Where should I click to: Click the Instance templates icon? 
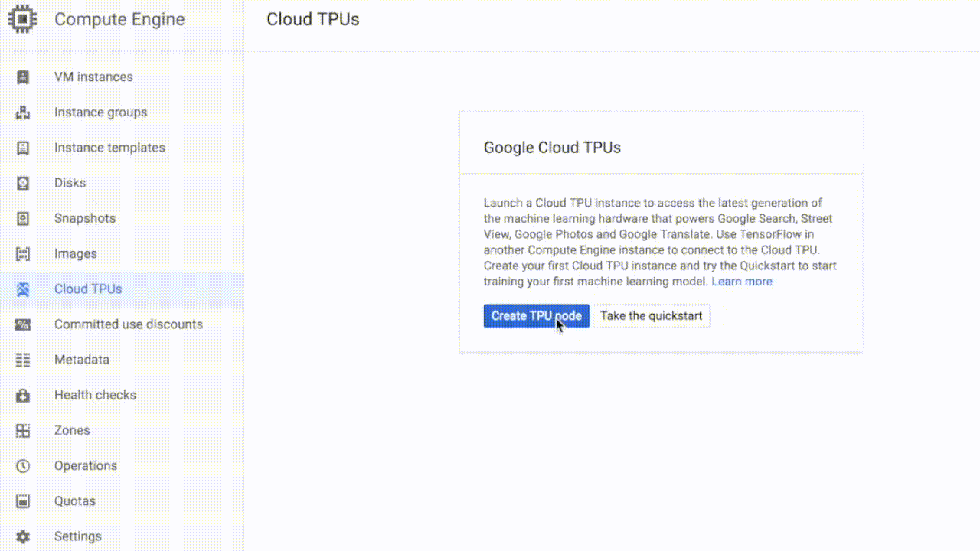tap(23, 148)
